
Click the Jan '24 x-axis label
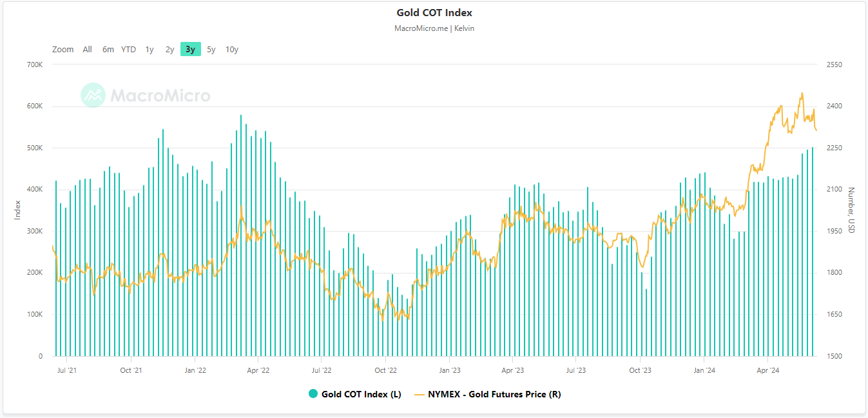pos(704,370)
